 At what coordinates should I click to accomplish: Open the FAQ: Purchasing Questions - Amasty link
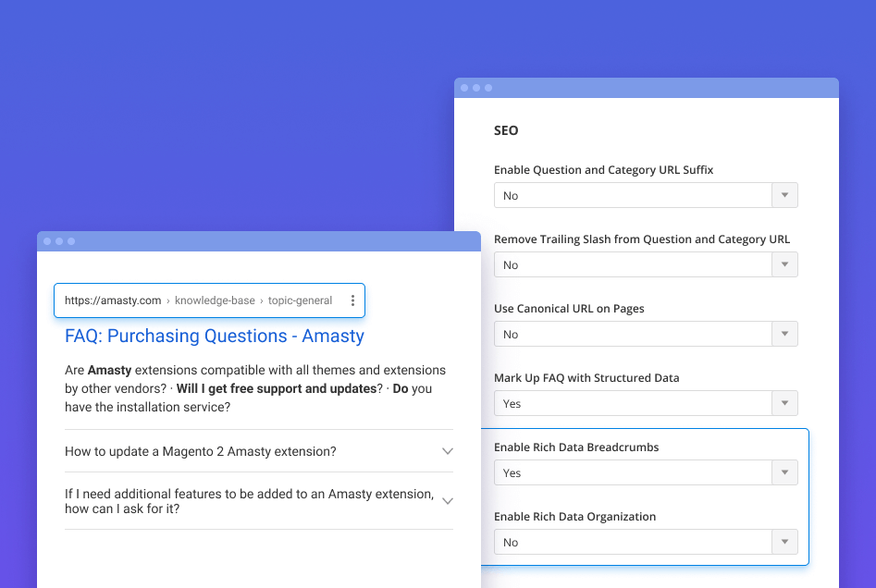pyautogui.click(x=215, y=337)
